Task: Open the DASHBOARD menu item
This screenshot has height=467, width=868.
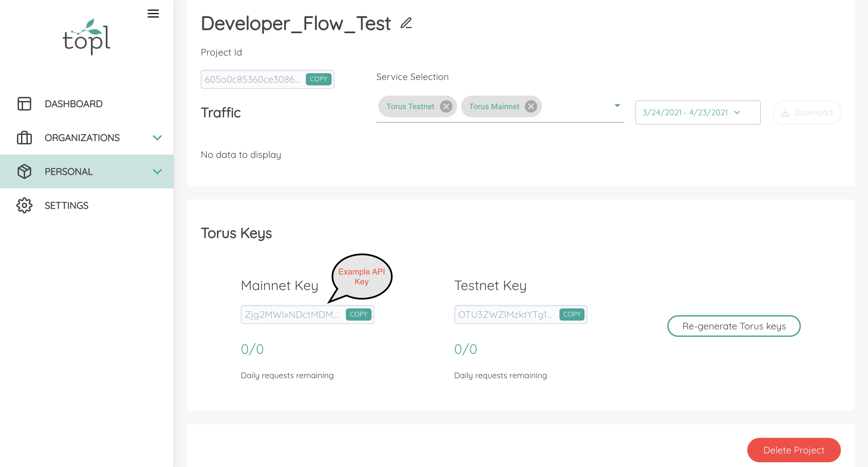Action: (74, 104)
